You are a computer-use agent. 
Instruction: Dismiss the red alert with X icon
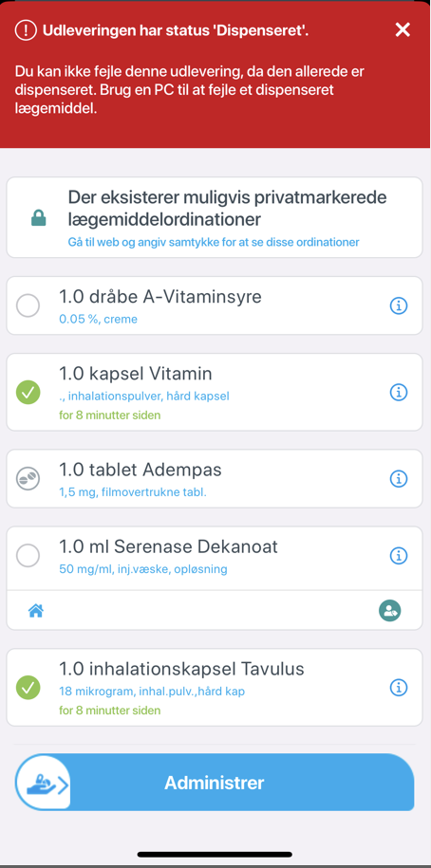[x=403, y=30]
